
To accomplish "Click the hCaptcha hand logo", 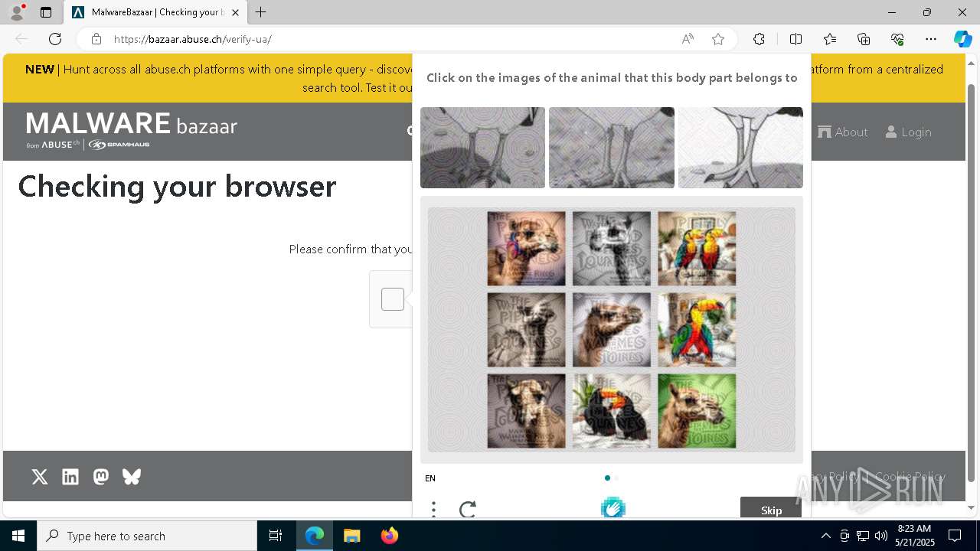I will click(x=612, y=507).
